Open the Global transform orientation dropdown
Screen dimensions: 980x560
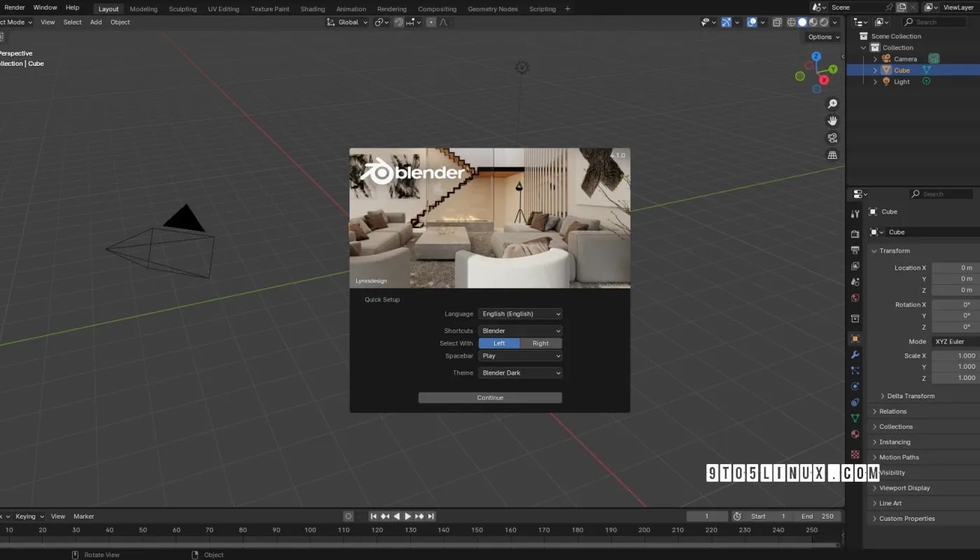[x=347, y=22]
